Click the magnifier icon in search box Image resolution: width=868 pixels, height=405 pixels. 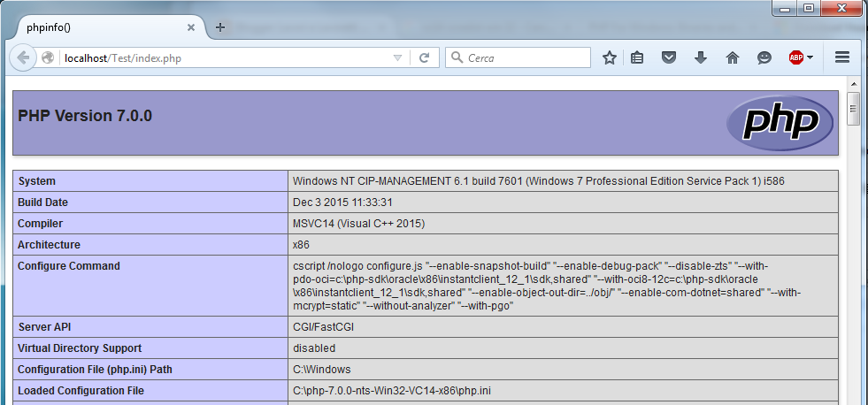[457, 57]
